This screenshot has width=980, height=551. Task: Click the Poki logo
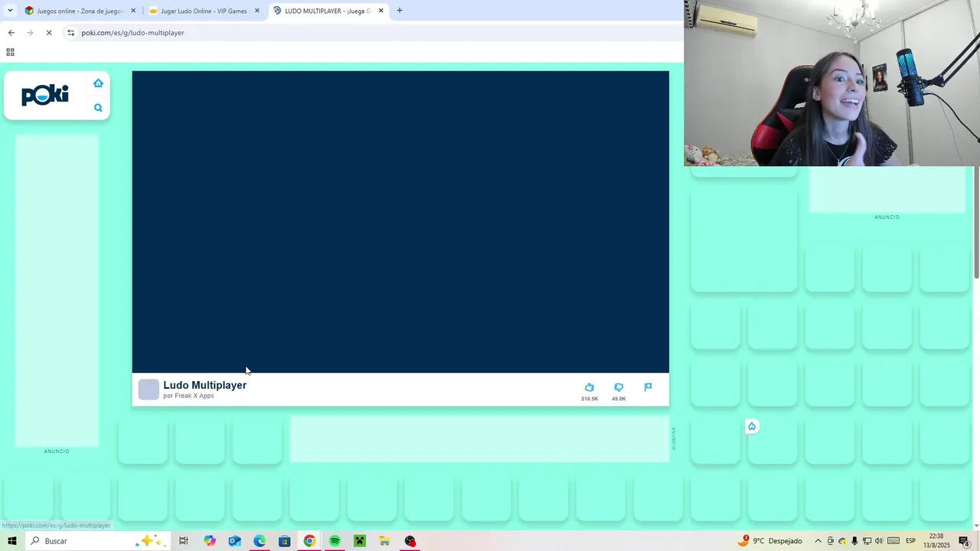(45, 95)
